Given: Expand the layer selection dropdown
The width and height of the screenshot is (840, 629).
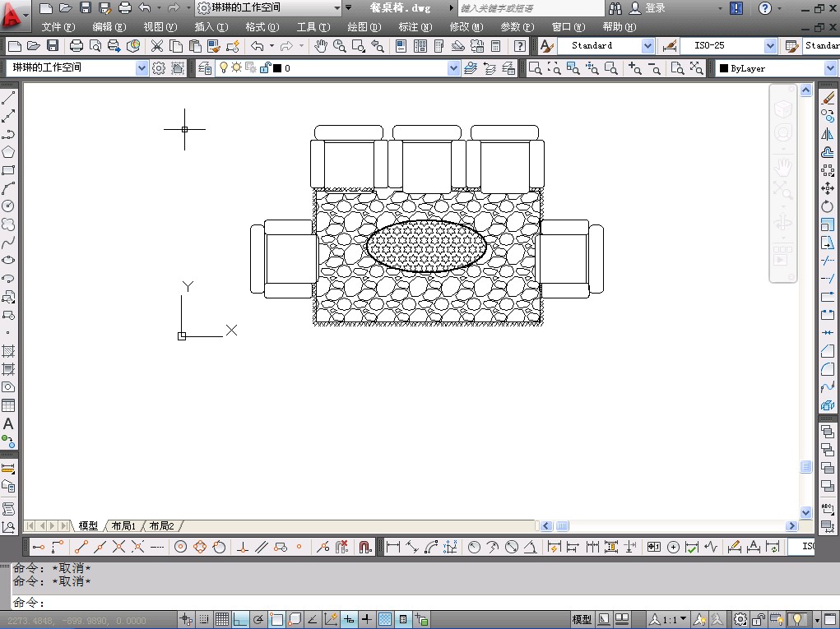Looking at the screenshot, I should click(453, 69).
